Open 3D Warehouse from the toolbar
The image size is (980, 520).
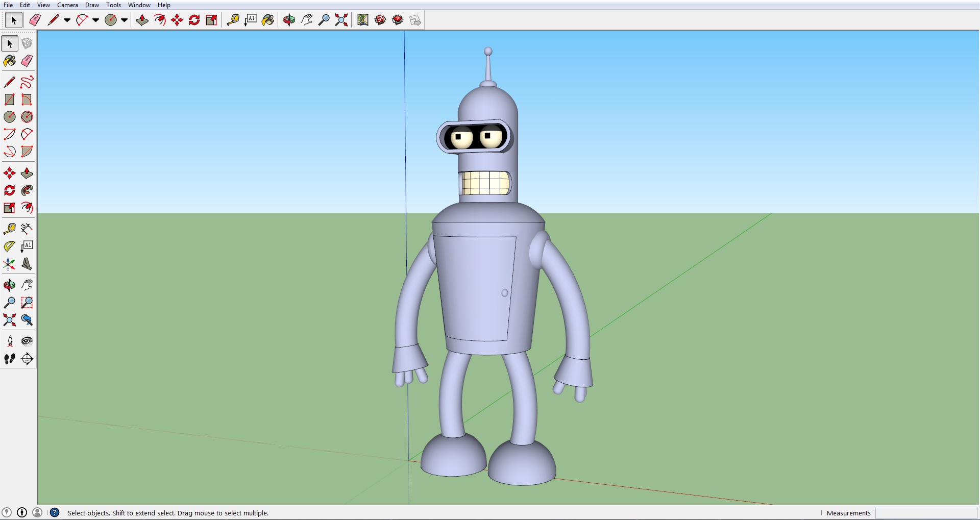(x=380, y=20)
